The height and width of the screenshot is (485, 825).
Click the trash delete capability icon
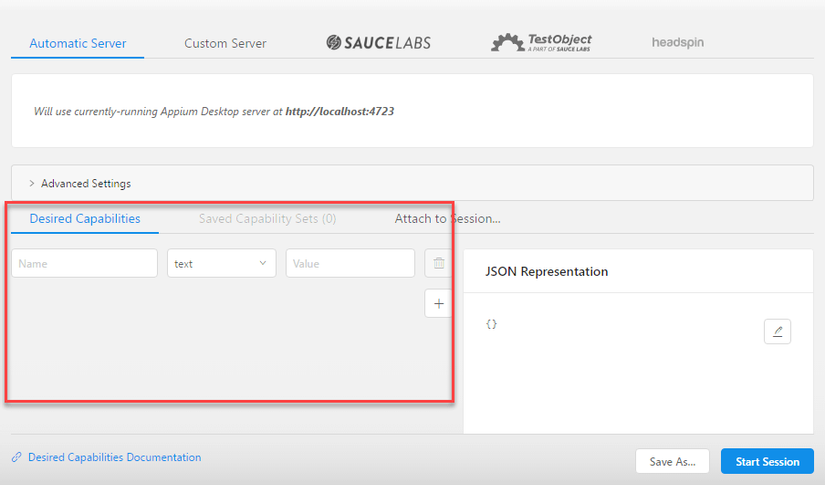pyautogui.click(x=438, y=264)
